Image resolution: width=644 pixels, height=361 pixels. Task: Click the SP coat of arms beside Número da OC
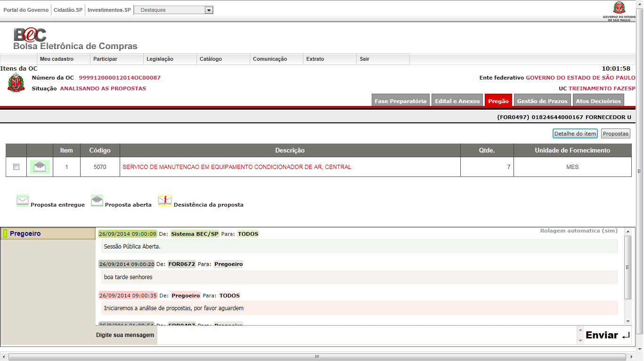tap(16, 82)
